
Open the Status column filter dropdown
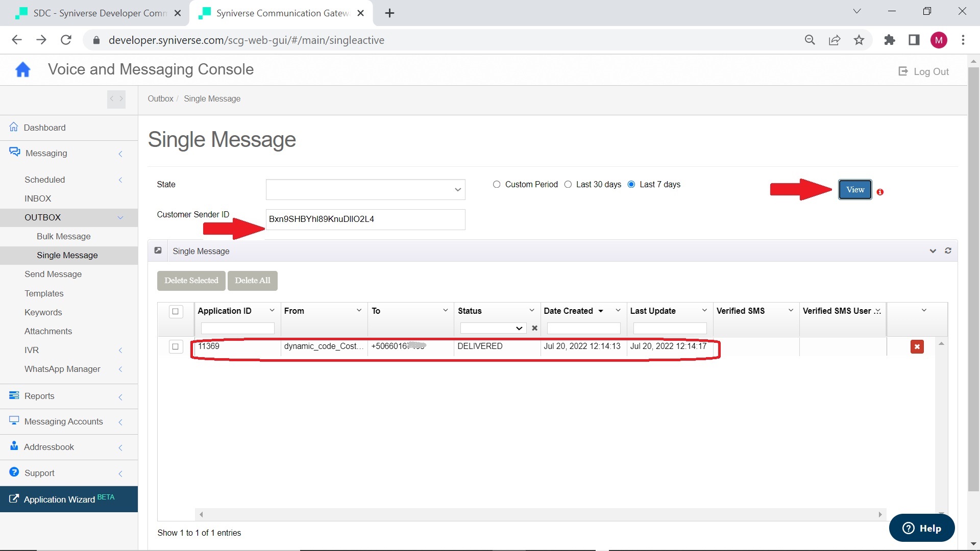pos(492,328)
